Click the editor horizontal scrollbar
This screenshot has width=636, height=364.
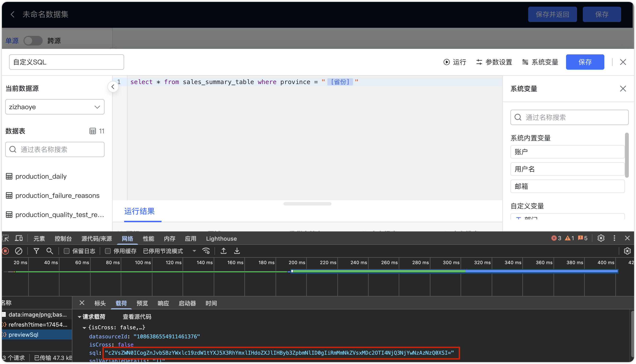click(307, 204)
